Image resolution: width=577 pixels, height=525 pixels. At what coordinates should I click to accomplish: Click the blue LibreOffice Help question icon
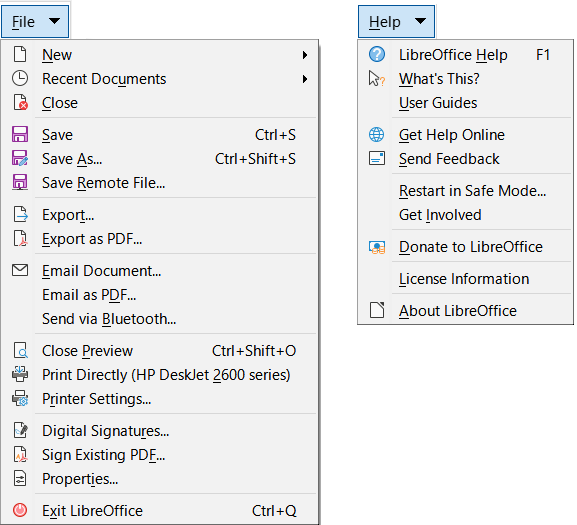point(377,54)
